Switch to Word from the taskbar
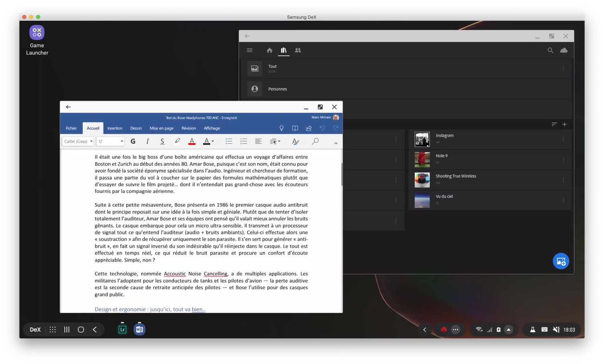The image size is (604, 364). pyautogui.click(x=139, y=329)
